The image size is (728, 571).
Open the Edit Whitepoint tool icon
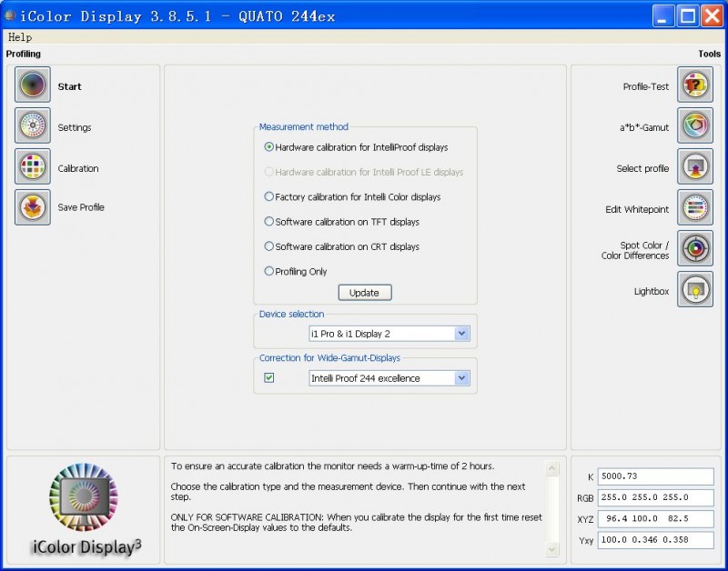tap(695, 208)
